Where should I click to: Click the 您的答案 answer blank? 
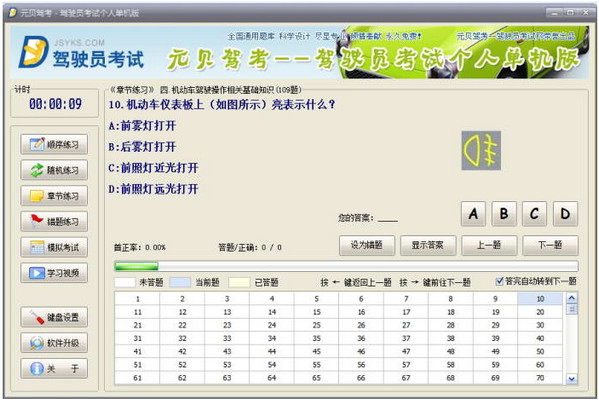pos(388,219)
